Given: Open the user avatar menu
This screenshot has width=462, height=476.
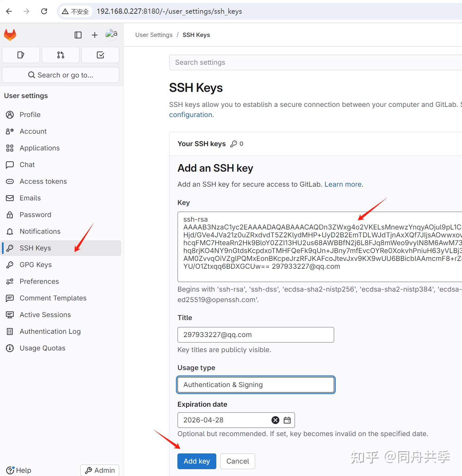Looking at the screenshot, I should tap(111, 34).
